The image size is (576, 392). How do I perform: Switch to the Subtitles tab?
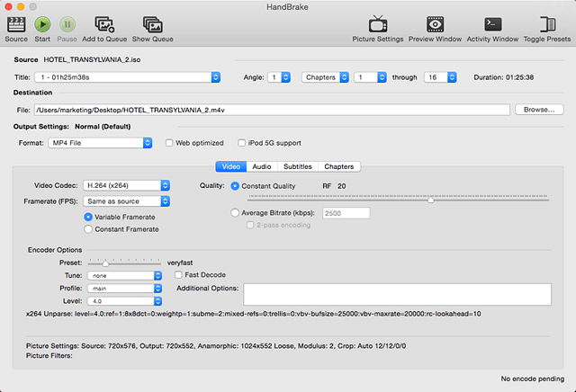coord(298,166)
